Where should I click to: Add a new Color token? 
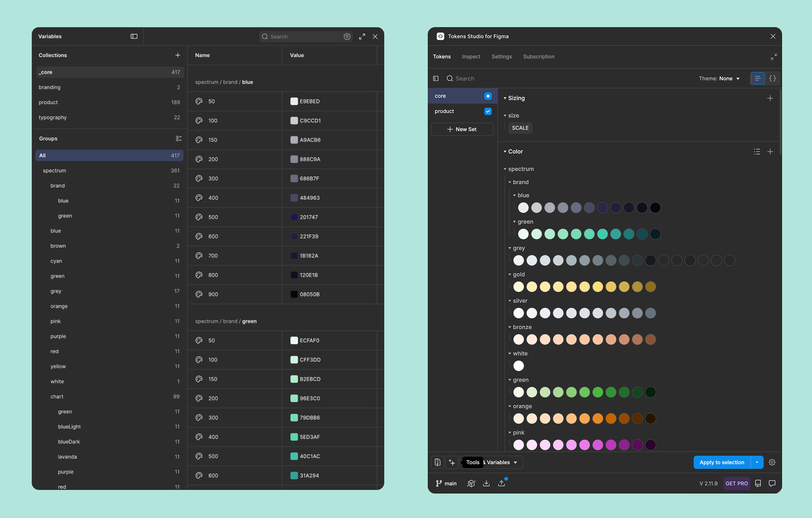click(x=770, y=152)
